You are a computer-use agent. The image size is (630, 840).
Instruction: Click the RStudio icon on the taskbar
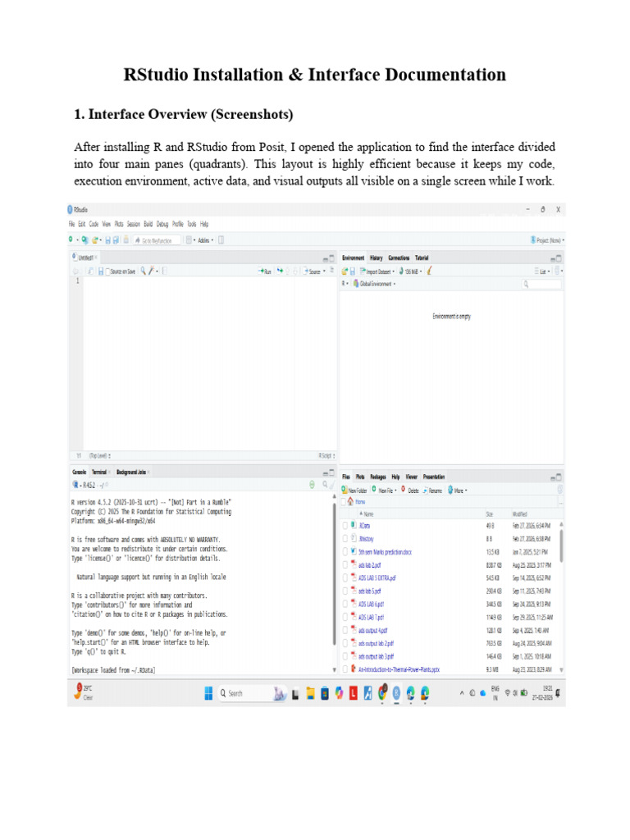tap(396, 693)
